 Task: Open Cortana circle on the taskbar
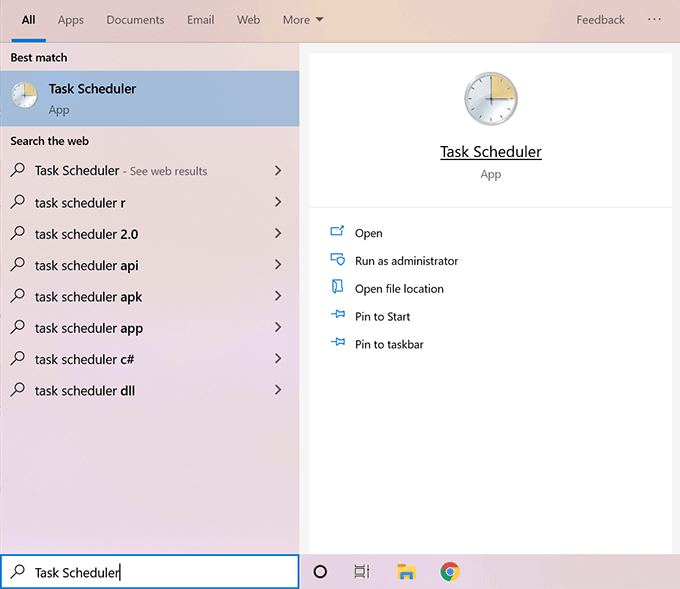320,572
